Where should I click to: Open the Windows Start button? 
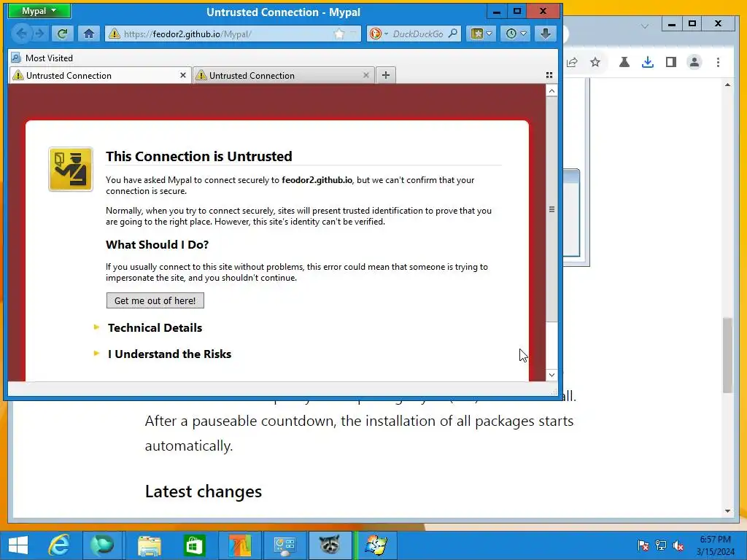pos(18,545)
